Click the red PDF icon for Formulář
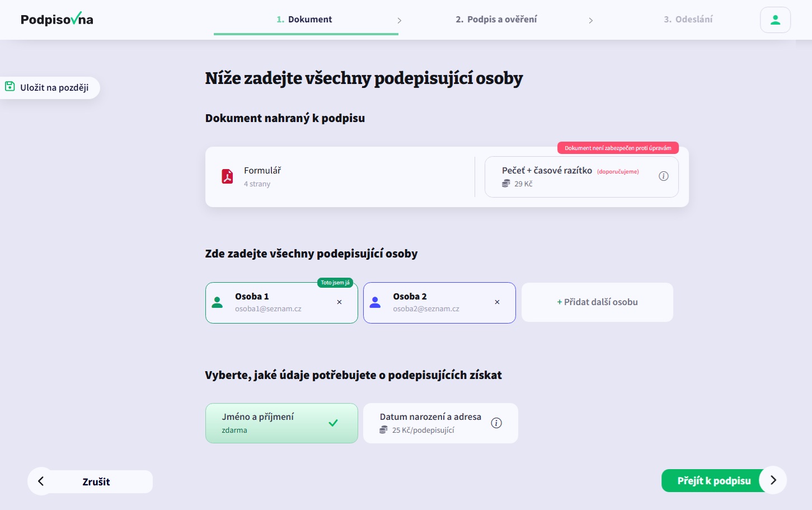The width and height of the screenshot is (812, 510). coord(227,176)
